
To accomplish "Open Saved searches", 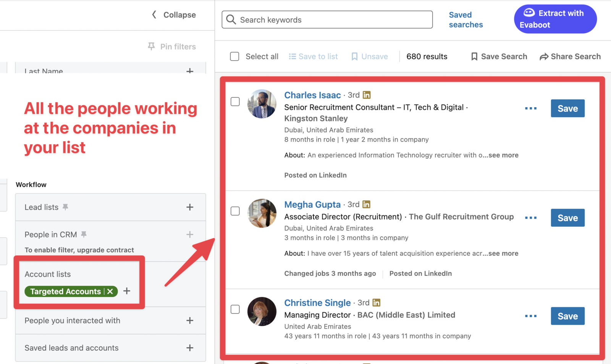I will tap(466, 19).
